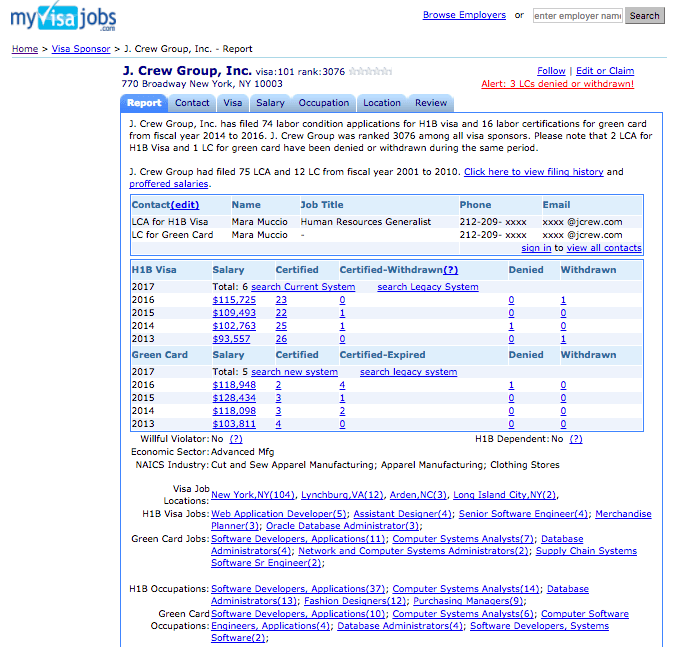Select the Report tab
The width and height of the screenshot is (679, 647).
coord(144,103)
